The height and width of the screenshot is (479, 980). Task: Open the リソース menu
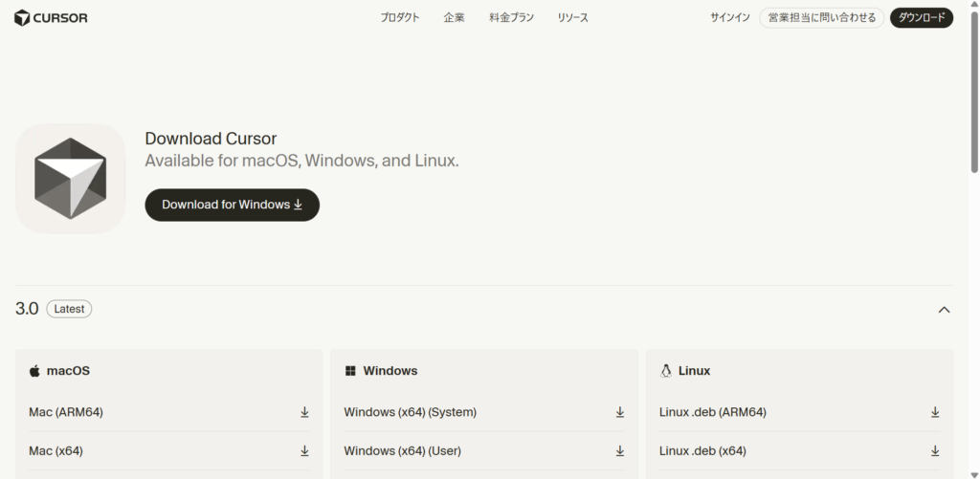coord(572,17)
